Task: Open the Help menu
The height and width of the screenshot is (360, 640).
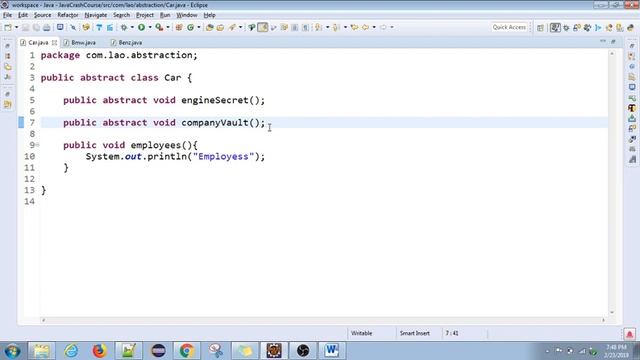Action: (x=209, y=15)
